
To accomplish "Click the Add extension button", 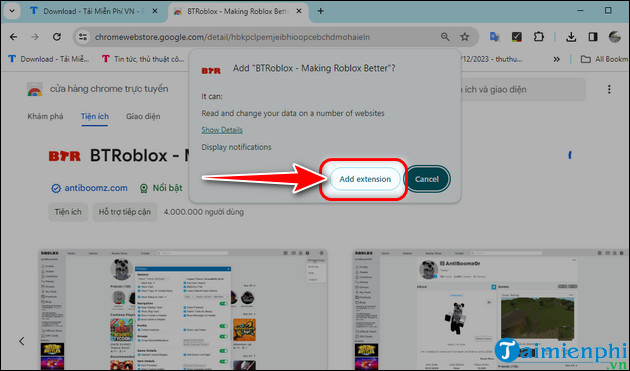I will pyautogui.click(x=365, y=179).
